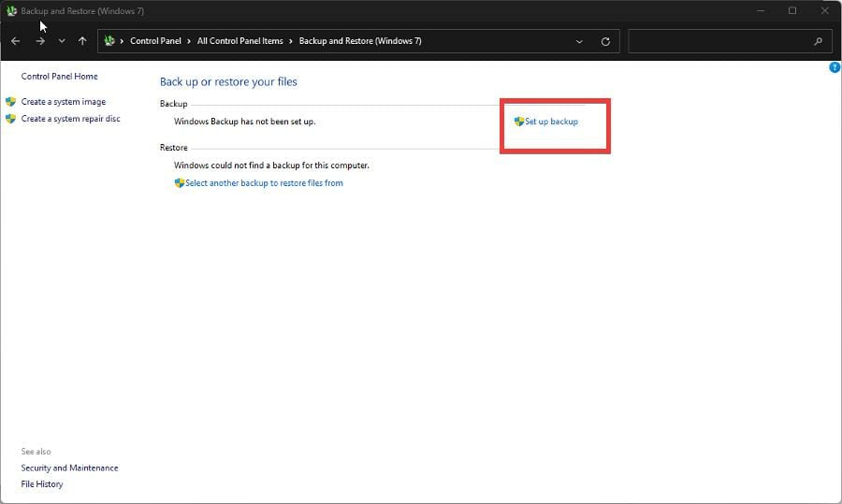
Task: Open Control Panel breadcrumb
Action: tap(155, 41)
